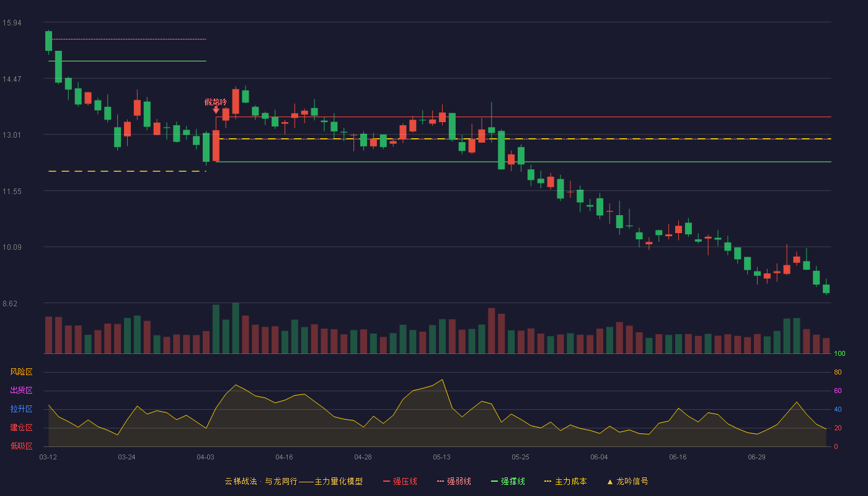Screen dimensions: 868x496
Task: Toggle the 强压线 series legend label
Action: [405, 481]
